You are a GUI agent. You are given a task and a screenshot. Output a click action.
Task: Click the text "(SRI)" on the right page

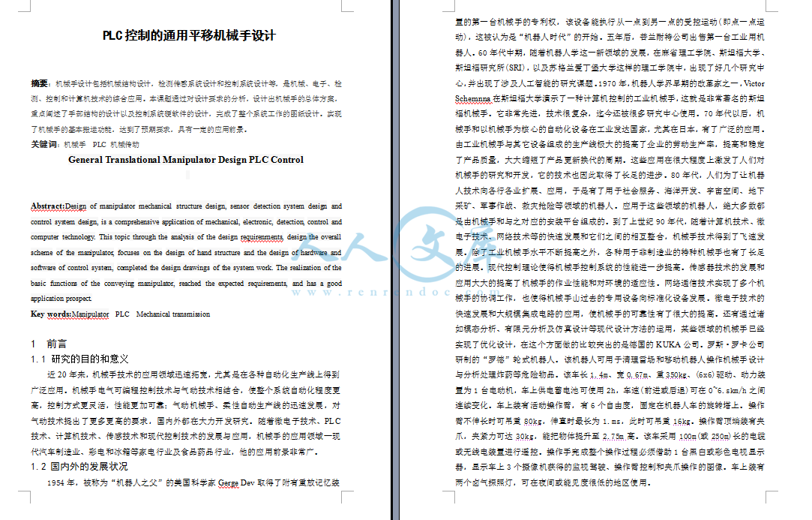(515, 68)
